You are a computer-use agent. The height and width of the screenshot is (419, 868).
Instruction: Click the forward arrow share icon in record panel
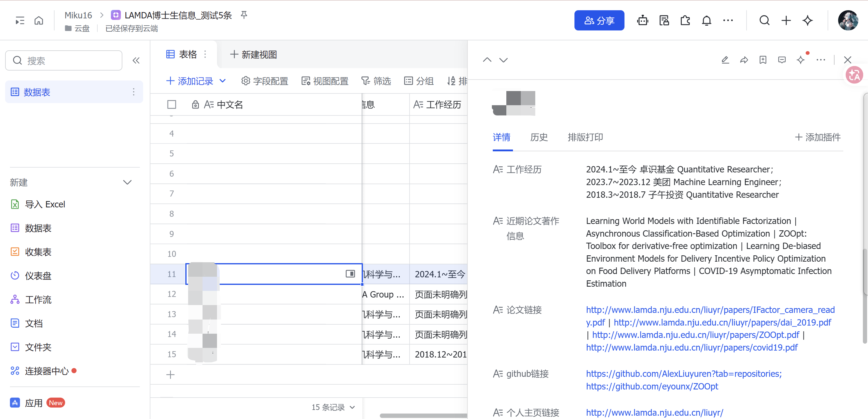[744, 60]
